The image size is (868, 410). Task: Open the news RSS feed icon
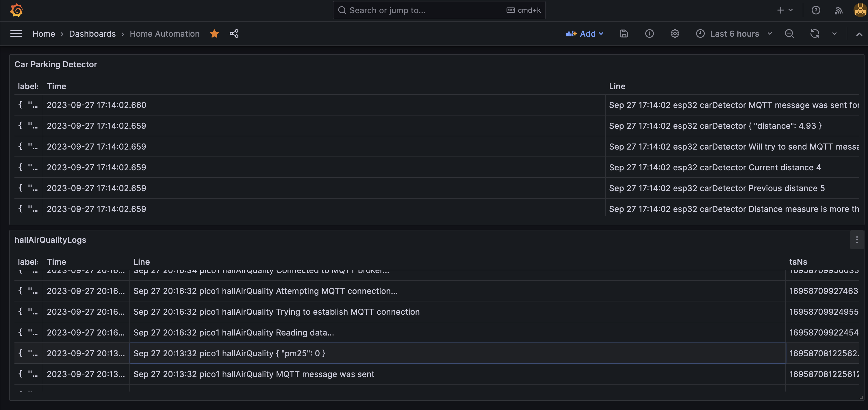point(838,10)
